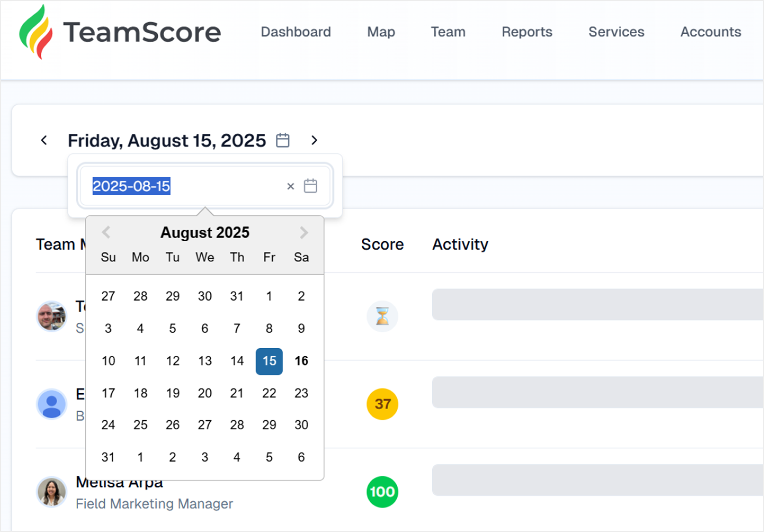
Task: Go to next day using right chevron
Action: pos(314,140)
